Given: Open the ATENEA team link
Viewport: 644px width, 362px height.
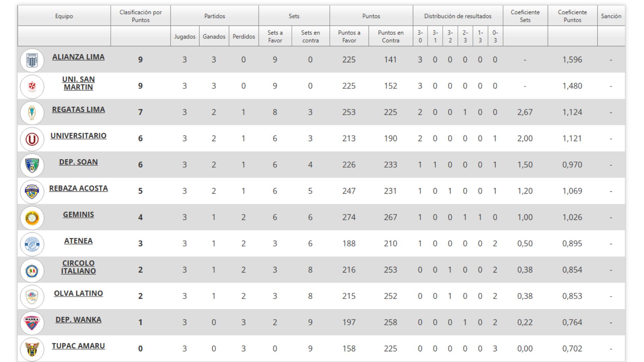Looking at the screenshot, I should coord(78,241).
